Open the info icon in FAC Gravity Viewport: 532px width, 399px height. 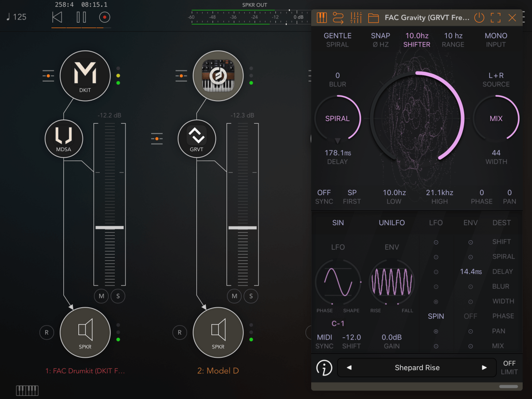coord(324,368)
